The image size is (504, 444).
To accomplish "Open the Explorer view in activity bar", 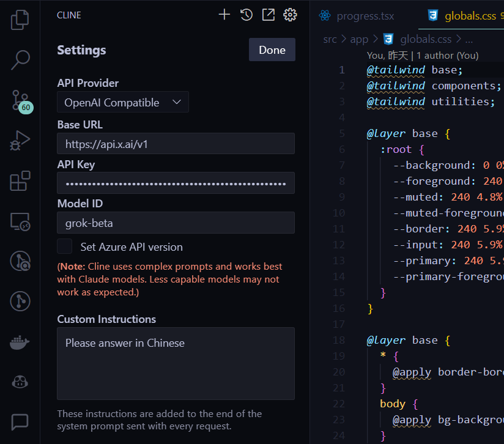I will click(20, 20).
